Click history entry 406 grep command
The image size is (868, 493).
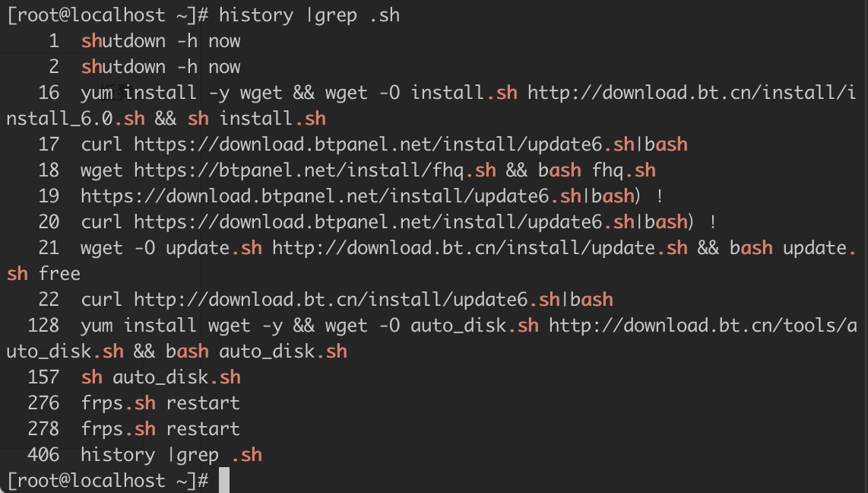(172, 455)
